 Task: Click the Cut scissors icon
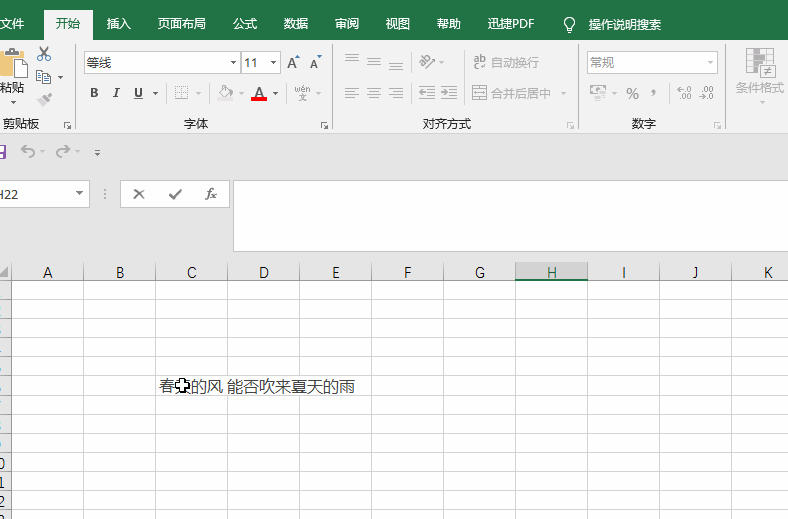(x=44, y=54)
